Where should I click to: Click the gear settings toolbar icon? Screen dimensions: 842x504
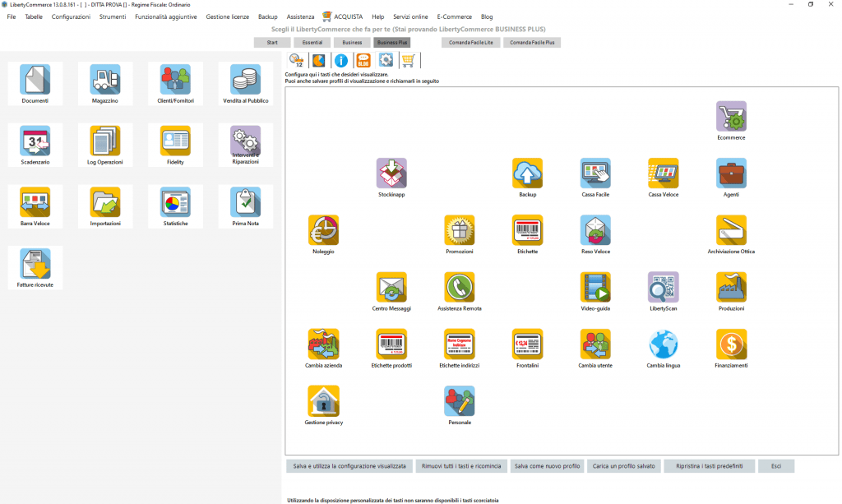[386, 61]
